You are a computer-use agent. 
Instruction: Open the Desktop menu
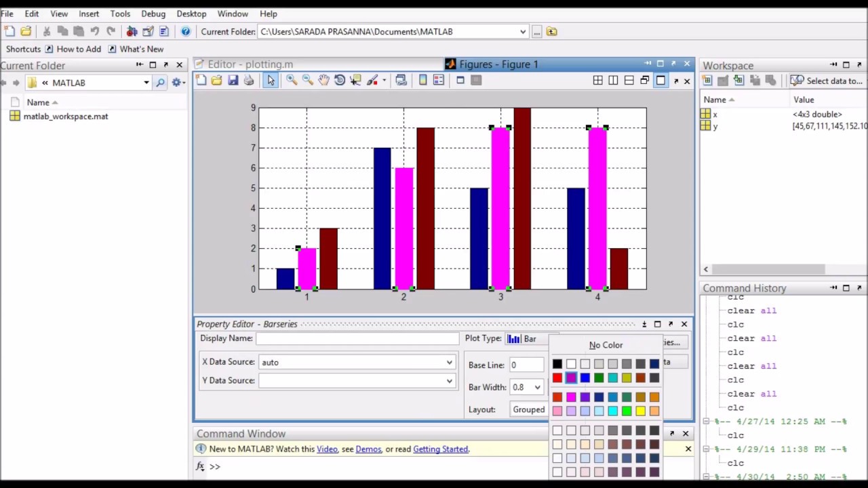pyautogui.click(x=191, y=14)
